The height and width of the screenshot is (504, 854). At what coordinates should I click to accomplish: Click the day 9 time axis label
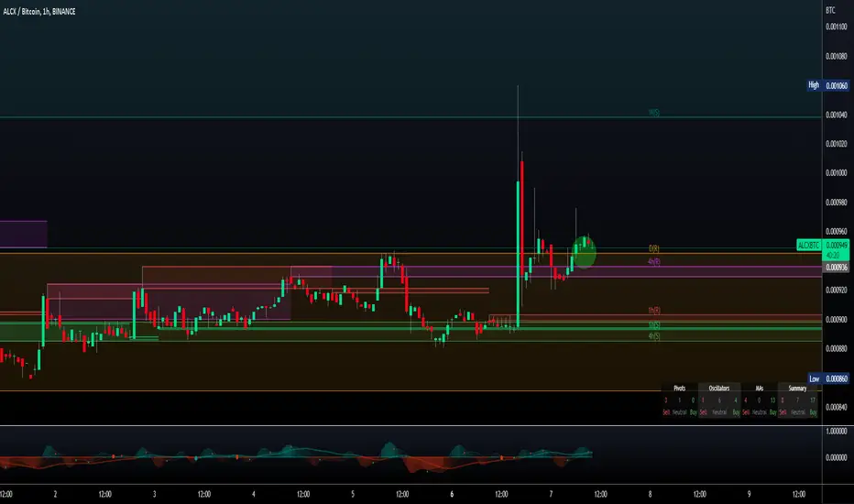click(749, 494)
